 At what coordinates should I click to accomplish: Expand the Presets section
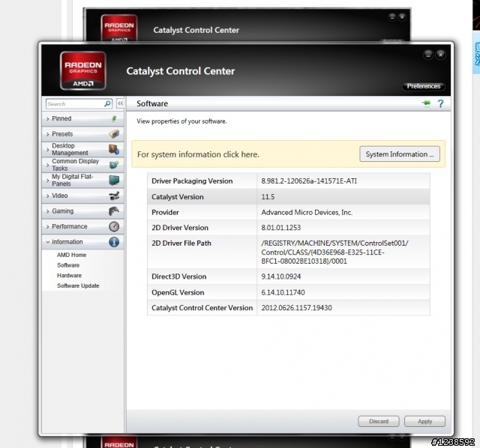pyautogui.click(x=82, y=134)
